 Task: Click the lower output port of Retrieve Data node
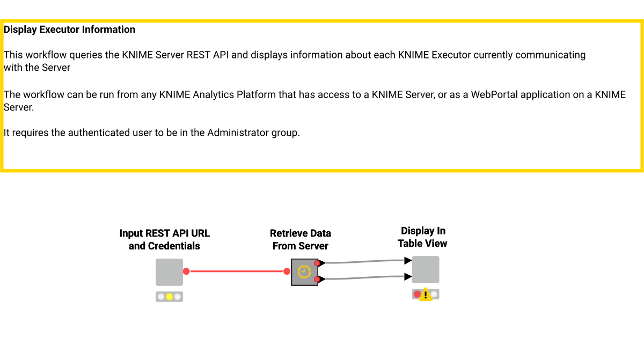(317, 278)
